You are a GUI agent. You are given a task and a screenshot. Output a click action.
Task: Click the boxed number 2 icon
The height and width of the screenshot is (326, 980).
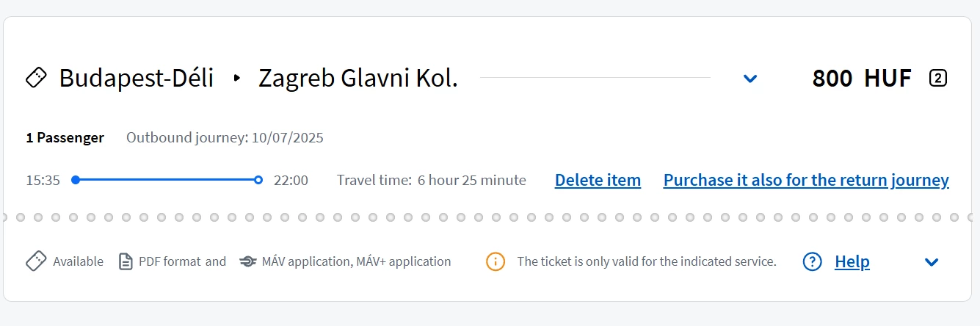[937, 78]
